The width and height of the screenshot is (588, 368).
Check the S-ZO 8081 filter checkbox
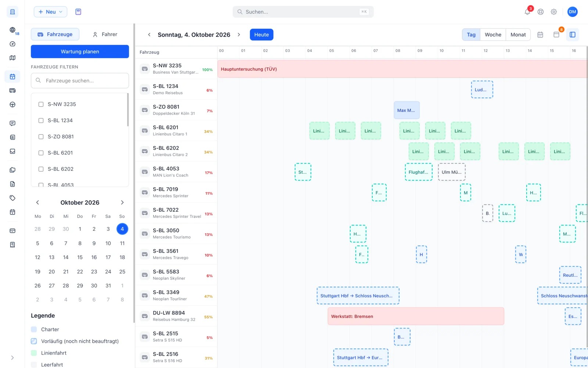[41, 137]
